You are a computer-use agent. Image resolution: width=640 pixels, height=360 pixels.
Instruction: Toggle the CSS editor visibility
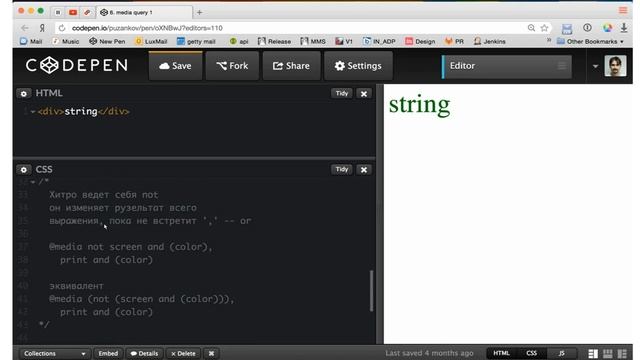[x=531, y=353]
